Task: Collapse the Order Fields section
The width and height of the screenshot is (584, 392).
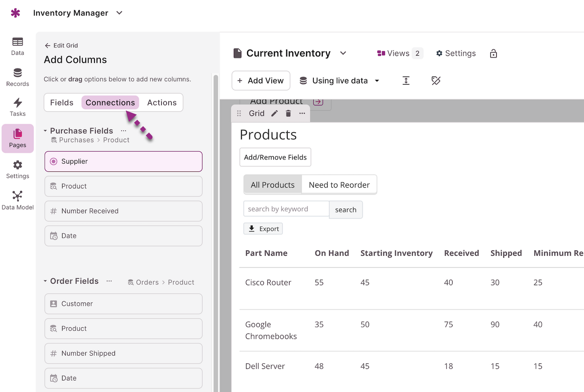Action: coord(46,281)
